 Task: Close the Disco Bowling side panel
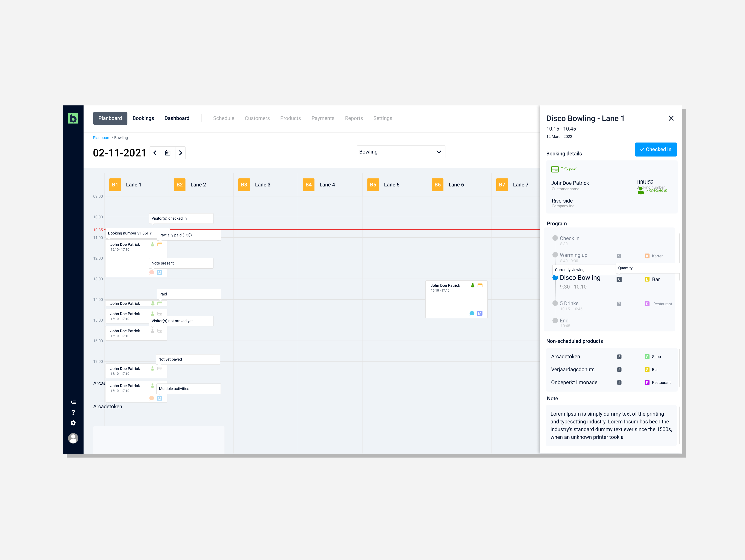pos(671,118)
